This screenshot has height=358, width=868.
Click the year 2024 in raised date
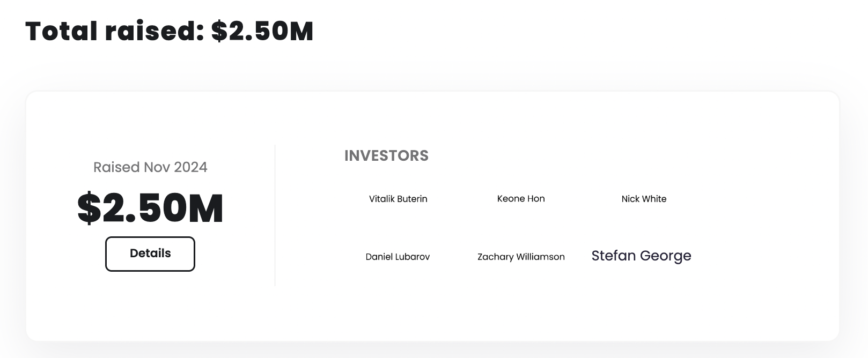click(190, 167)
